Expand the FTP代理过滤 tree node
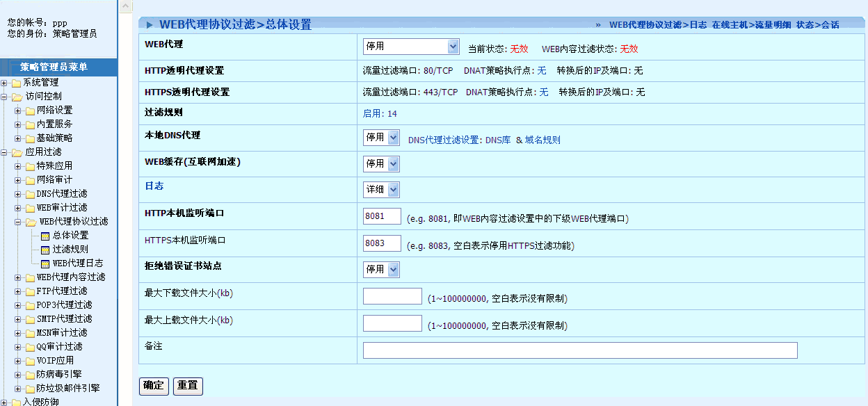868x406 pixels. point(18,291)
